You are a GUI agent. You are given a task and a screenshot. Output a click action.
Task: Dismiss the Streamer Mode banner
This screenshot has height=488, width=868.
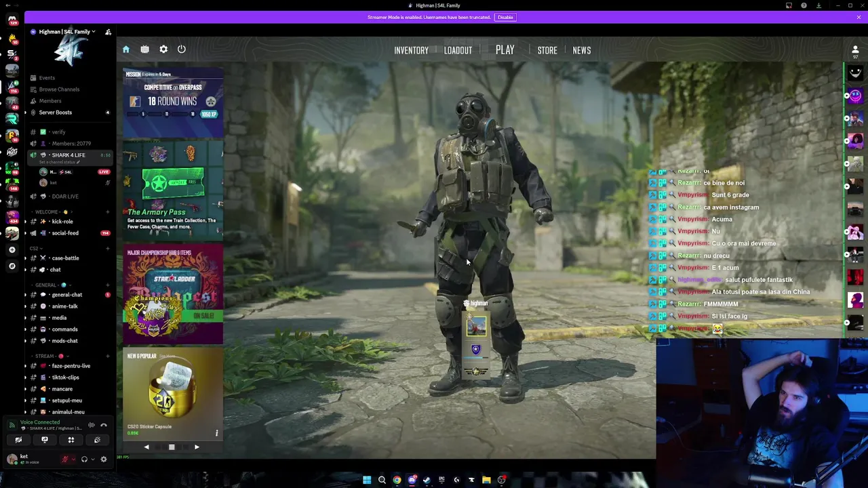click(x=859, y=17)
